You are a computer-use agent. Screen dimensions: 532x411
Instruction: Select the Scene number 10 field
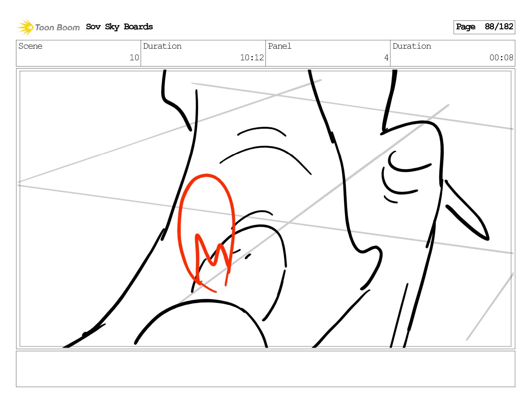pyautogui.click(x=78, y=53)
